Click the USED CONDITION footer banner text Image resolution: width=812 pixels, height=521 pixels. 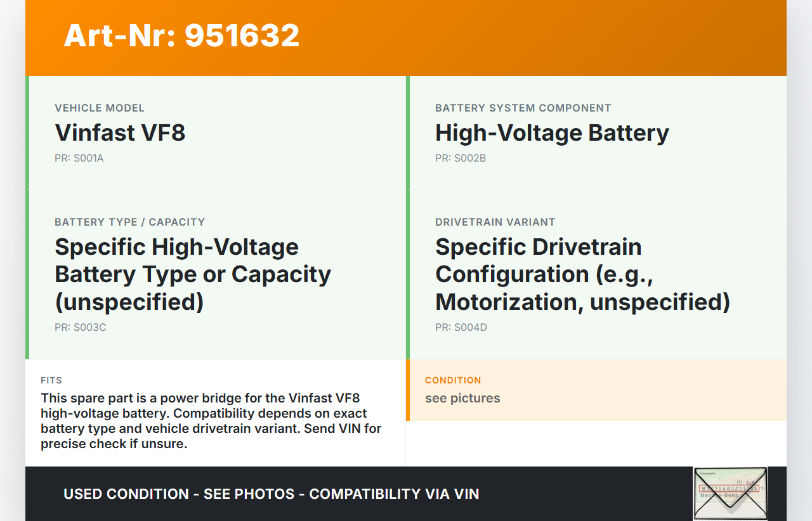pos(271,494)
